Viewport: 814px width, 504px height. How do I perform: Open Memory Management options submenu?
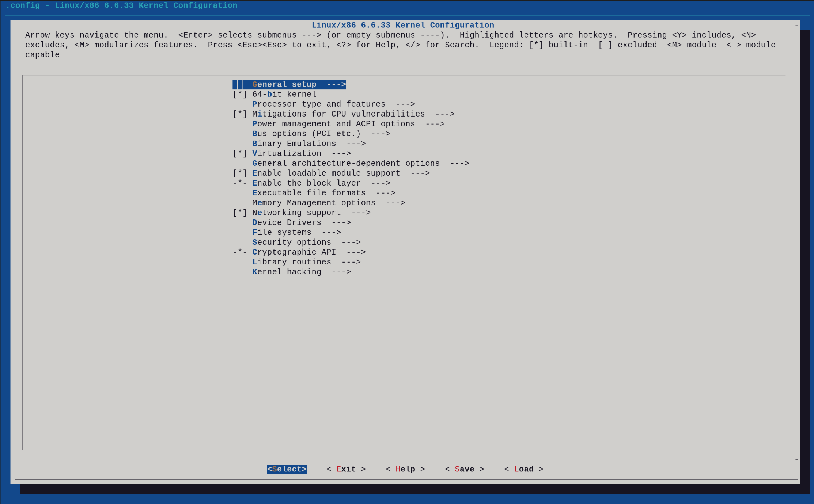tap(329, 203)
